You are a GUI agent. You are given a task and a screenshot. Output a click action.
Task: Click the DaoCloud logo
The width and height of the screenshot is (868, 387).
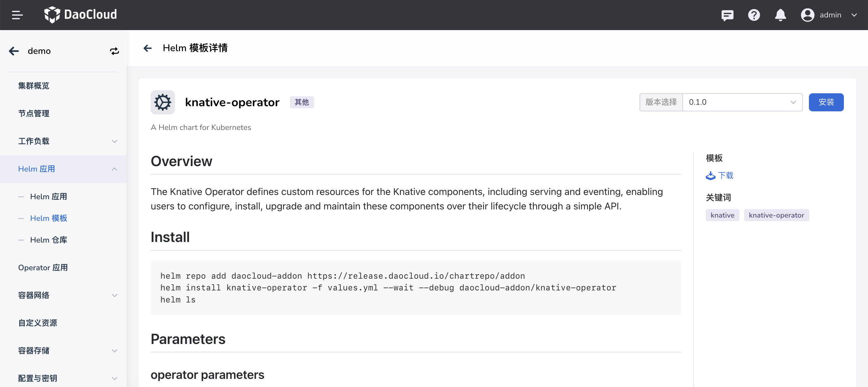pos(80,15)
